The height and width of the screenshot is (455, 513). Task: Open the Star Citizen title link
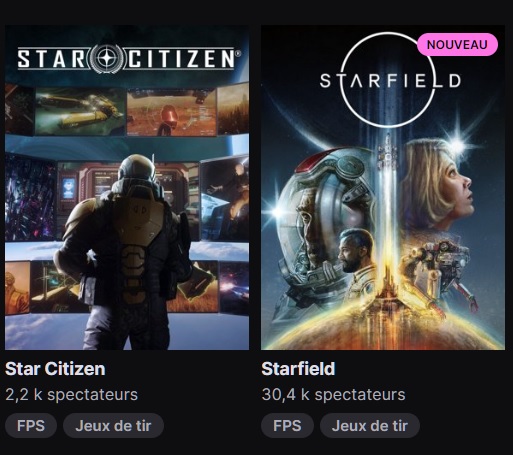55,369
